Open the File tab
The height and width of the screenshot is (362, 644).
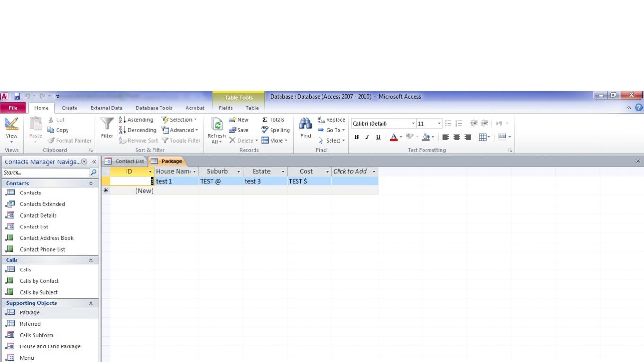[13, 108]
